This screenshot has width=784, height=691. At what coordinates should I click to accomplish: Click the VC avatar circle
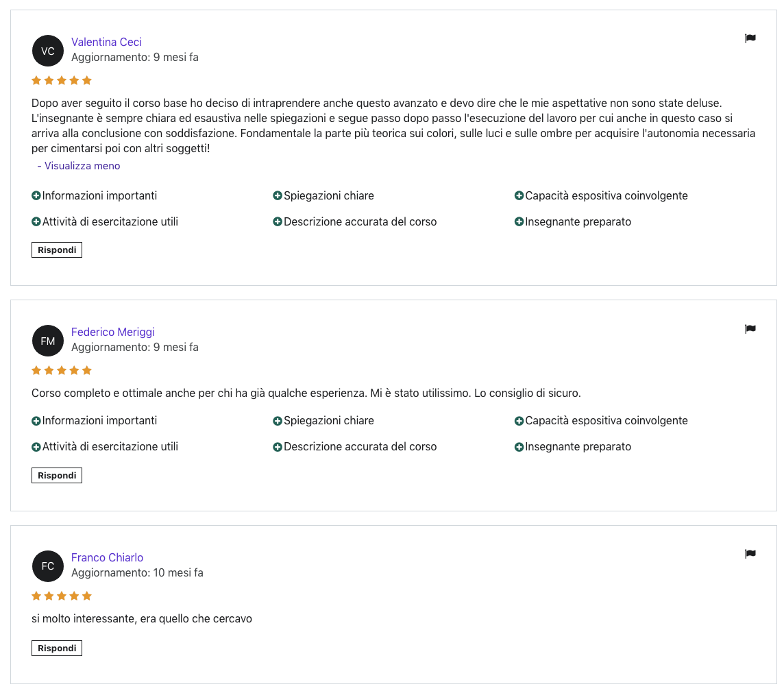(48, 51)
